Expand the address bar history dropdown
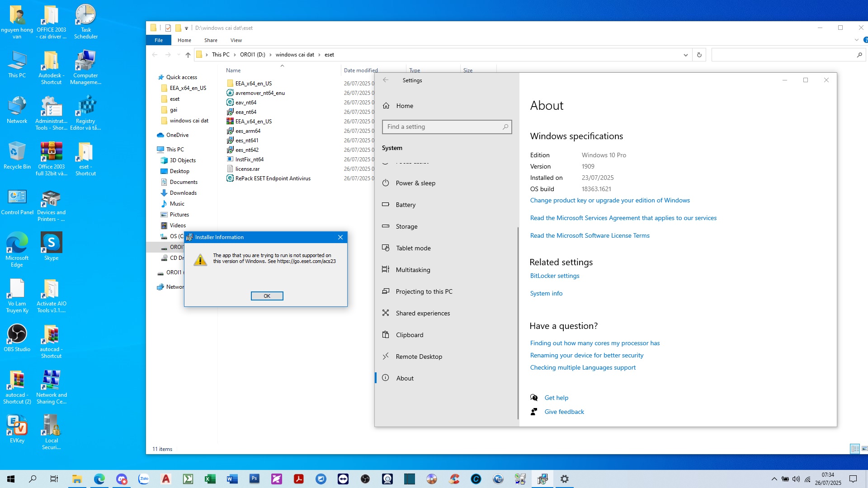The image size is (868, 488). [685, 55]
